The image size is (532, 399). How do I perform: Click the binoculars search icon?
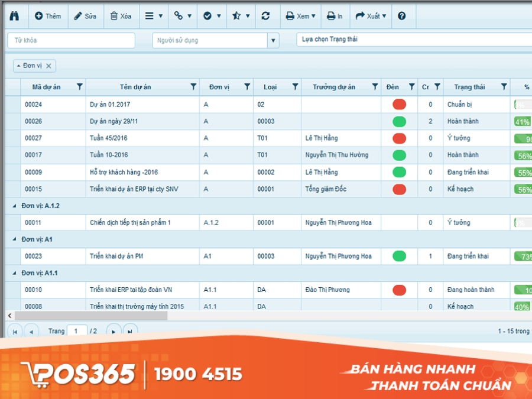point(15,16)
